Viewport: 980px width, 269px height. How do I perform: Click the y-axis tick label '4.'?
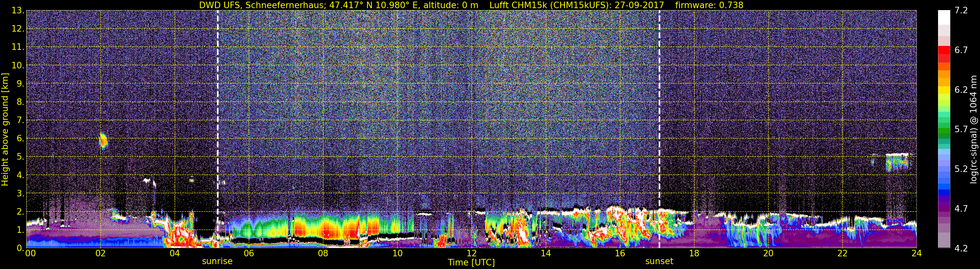tap(20, 175)
